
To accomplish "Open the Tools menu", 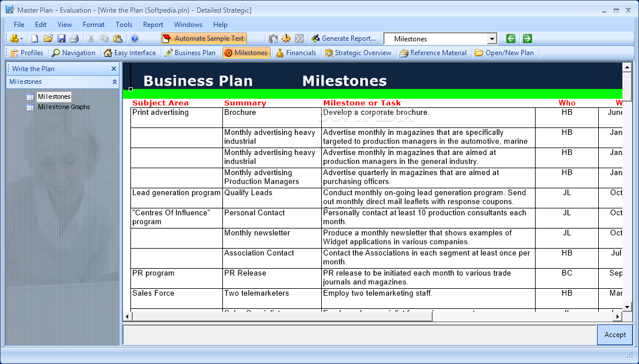I will point(124,25).
